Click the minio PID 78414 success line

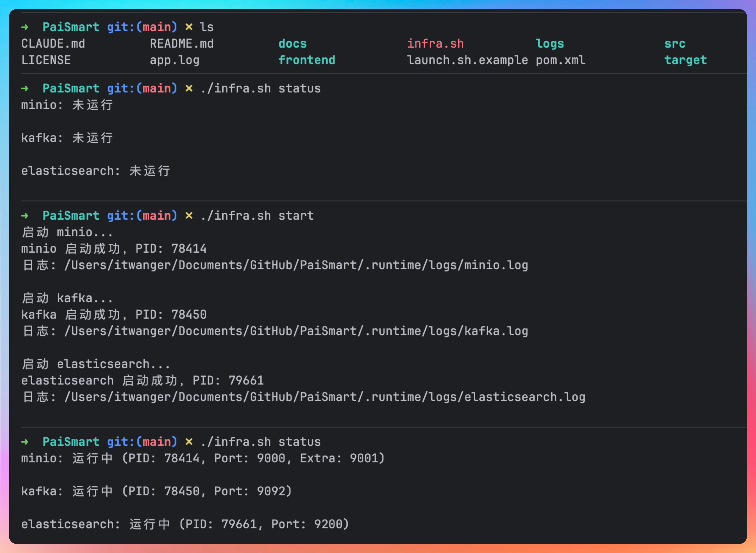(x=114, y=249)
